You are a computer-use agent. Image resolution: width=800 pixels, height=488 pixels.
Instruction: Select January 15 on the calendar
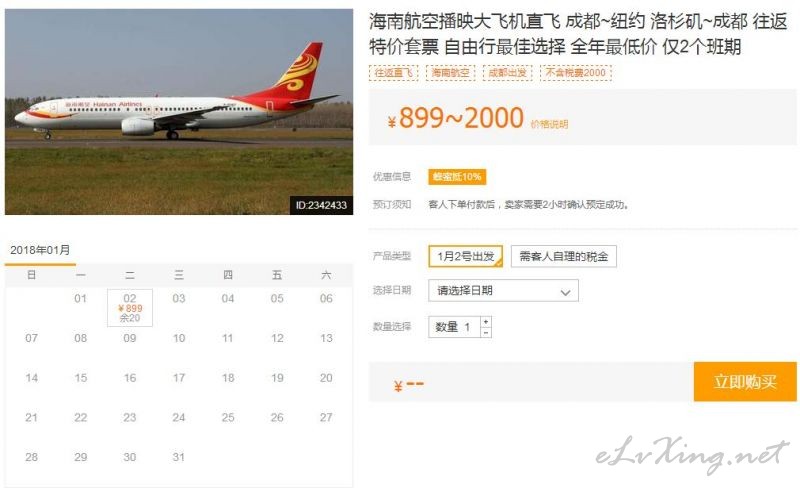[x=81, y=378]
